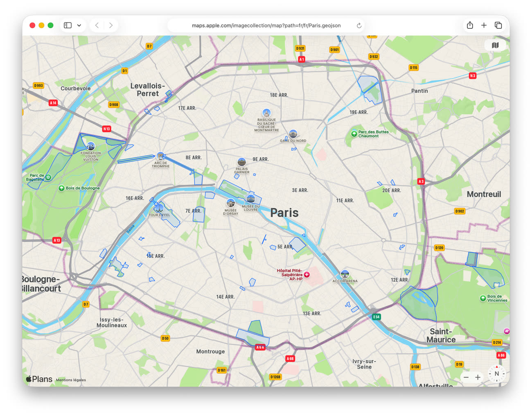Viewport: 532px width, 416px height.
Task: Click the maps.apple.com address field
Action: point(266,25)
